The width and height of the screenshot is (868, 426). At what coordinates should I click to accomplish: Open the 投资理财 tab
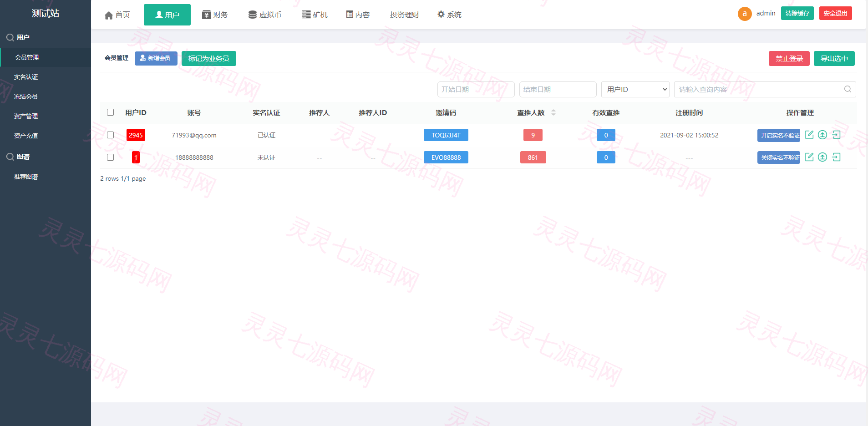405,15
